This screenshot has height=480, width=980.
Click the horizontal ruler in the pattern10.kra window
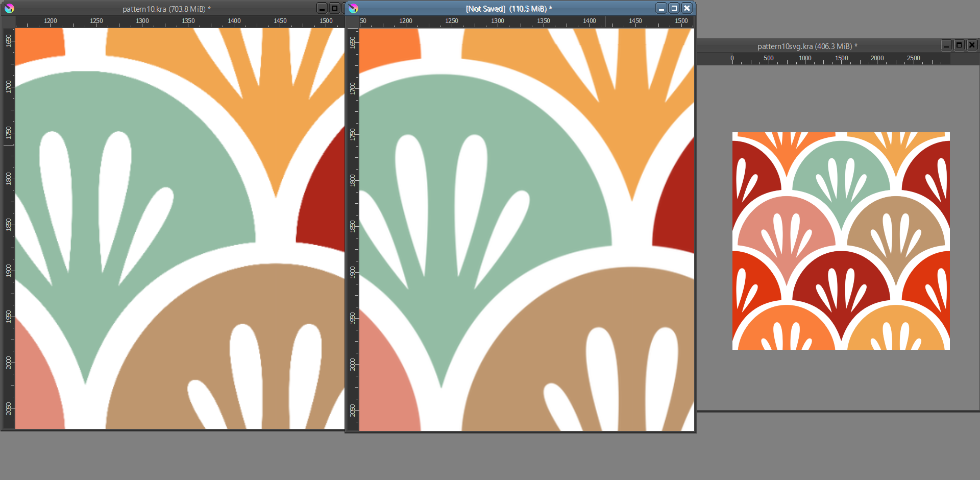point(180,22)
